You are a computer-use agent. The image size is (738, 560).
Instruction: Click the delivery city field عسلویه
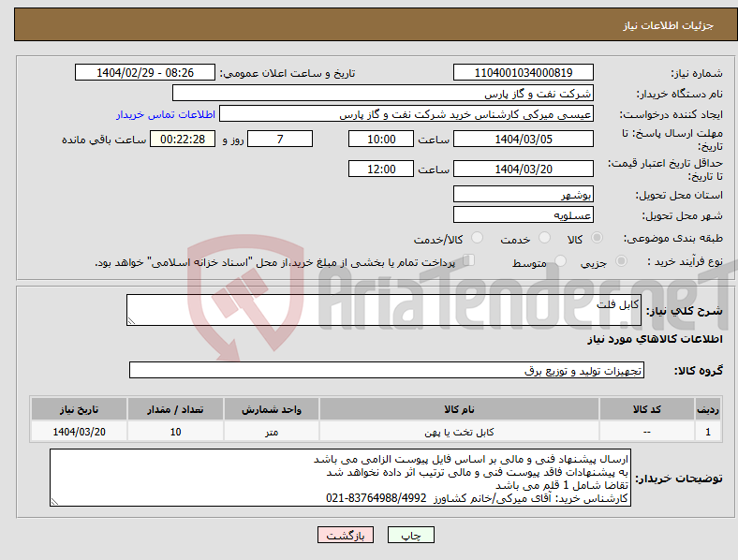[523, 214]
